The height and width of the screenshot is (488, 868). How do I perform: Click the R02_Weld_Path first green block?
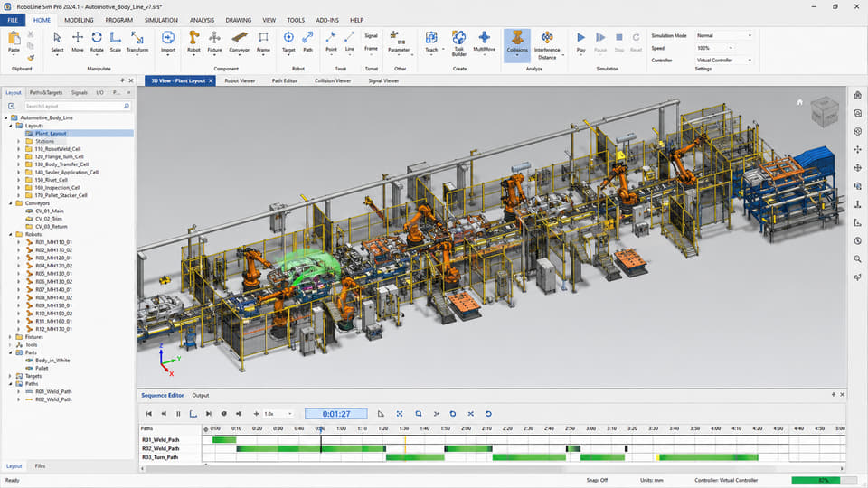pos(310,449)
